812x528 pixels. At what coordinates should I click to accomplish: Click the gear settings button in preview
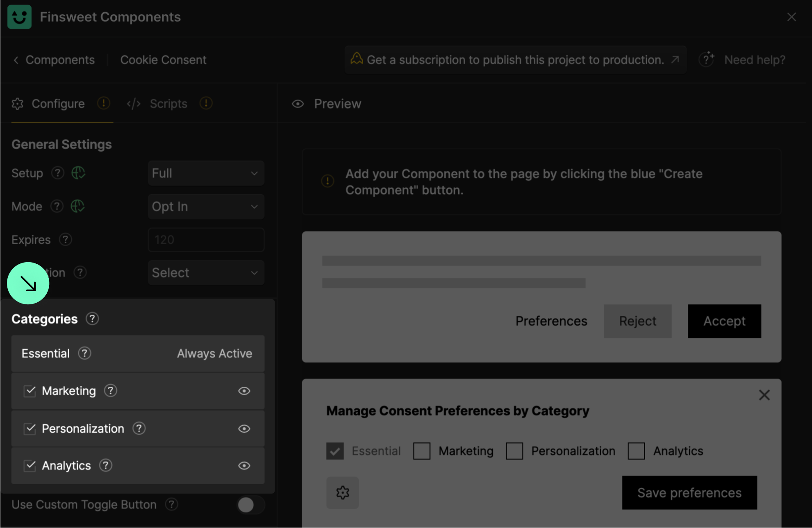coord(342,492)
